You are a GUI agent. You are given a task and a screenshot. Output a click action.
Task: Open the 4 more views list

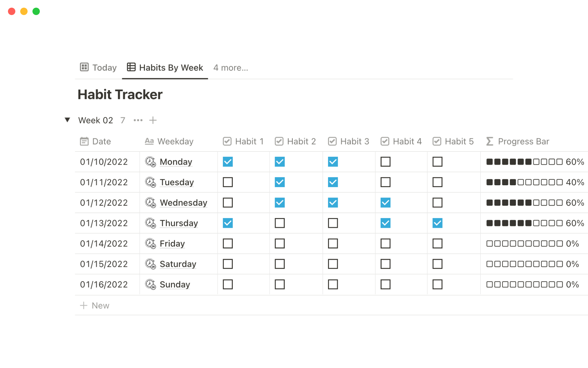231,68
